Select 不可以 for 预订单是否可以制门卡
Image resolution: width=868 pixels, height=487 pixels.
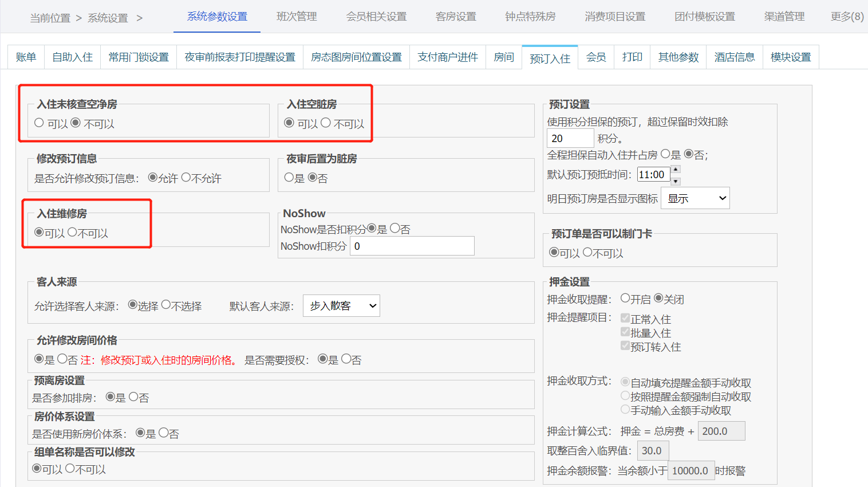pyautogui.click(x=587, y=252)
